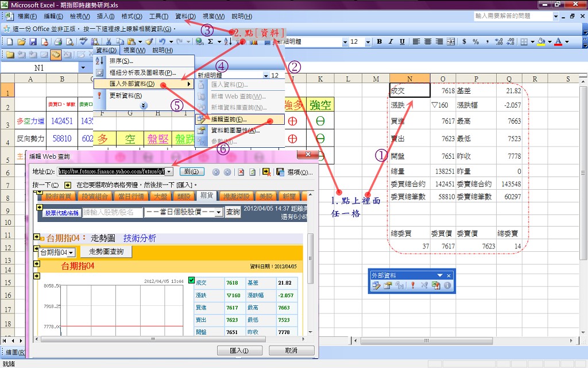Viewport: 588px width, 368px height.
Task: Click Back arrow in Web query dialog
Action: coord(216,172)
